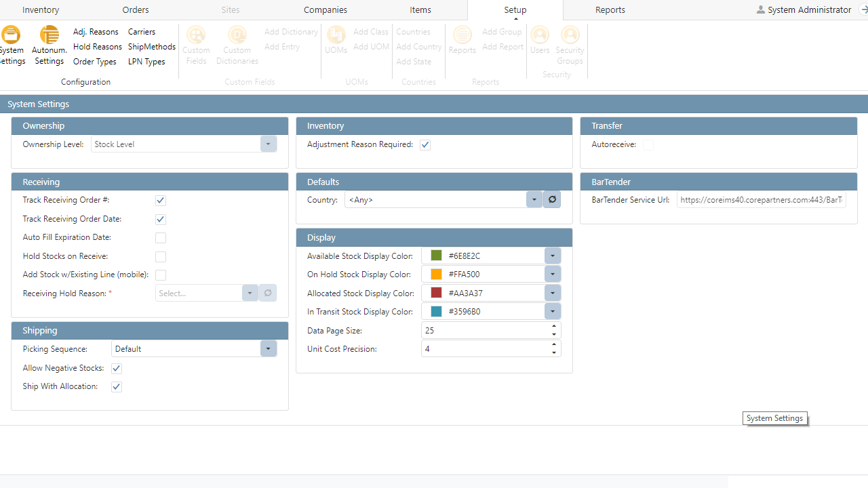Click the Add Dictionary ribbon button
Viewport: 868px width, 488px height.
point(291,32)
